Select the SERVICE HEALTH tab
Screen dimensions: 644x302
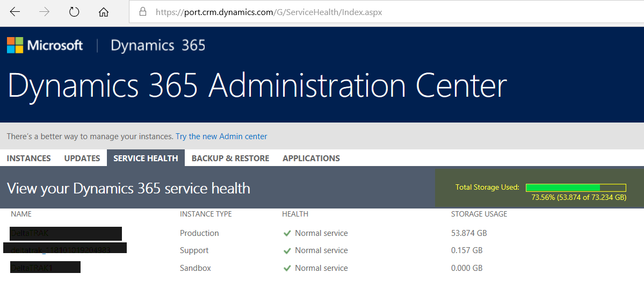pyautogui.click(x=146, y=158)
